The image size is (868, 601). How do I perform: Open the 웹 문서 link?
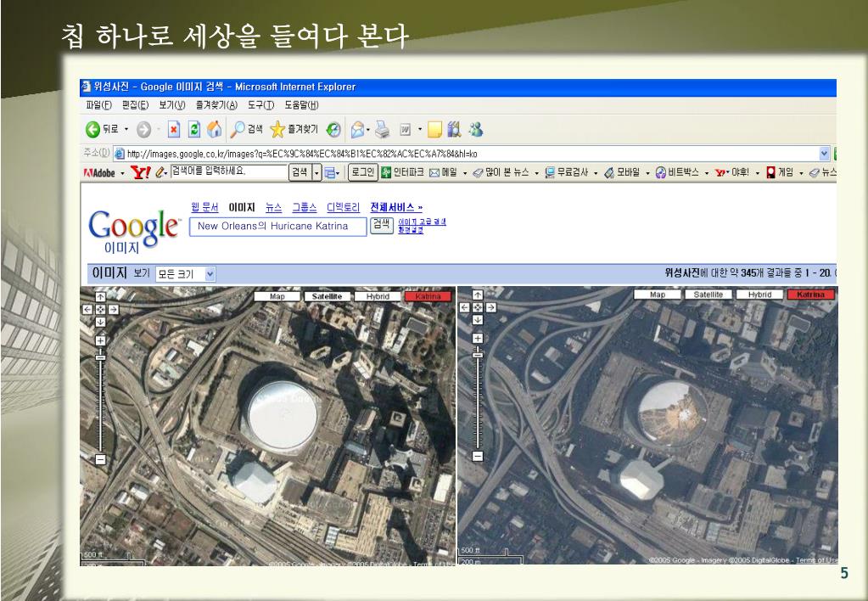tap(204, 207)
